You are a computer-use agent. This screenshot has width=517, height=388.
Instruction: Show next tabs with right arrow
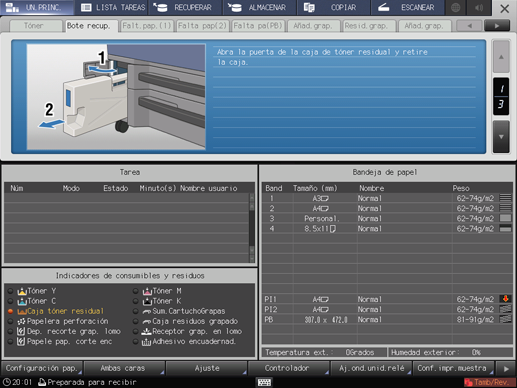tap(497, 26)
